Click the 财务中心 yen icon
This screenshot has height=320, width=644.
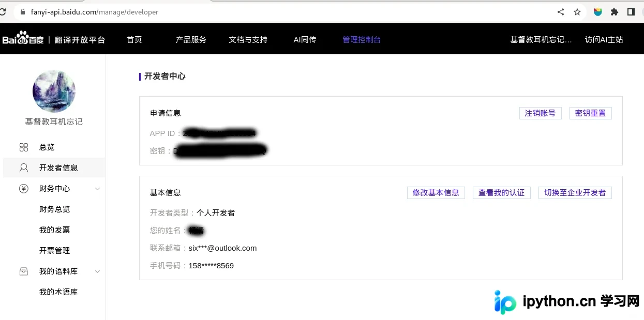coord(24,189)
